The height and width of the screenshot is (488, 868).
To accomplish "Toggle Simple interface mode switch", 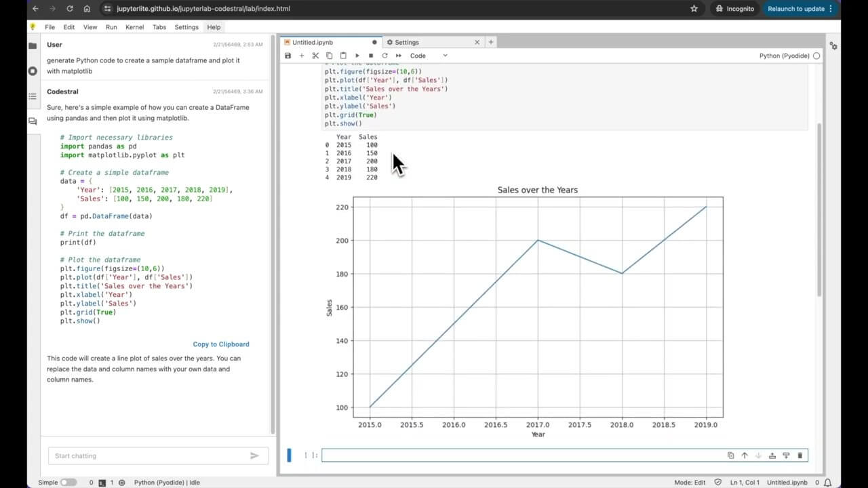I will 68,483.
